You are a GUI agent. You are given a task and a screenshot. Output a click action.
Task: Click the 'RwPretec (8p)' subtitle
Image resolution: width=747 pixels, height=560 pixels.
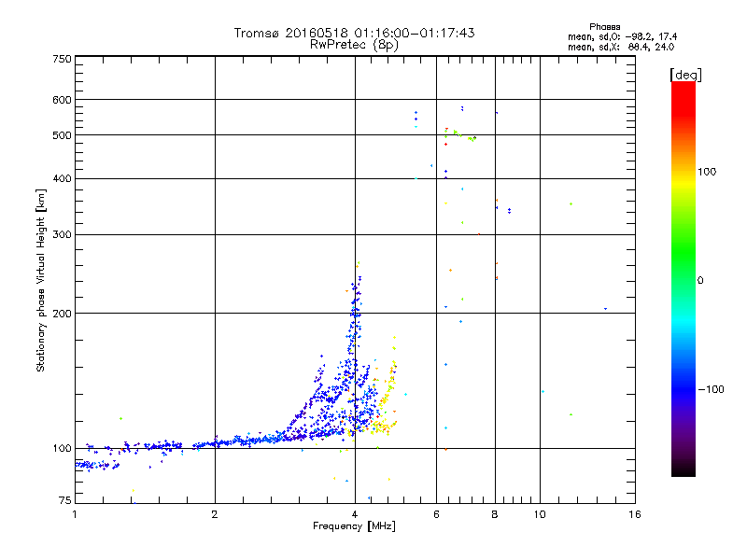(x=354, y=45)
